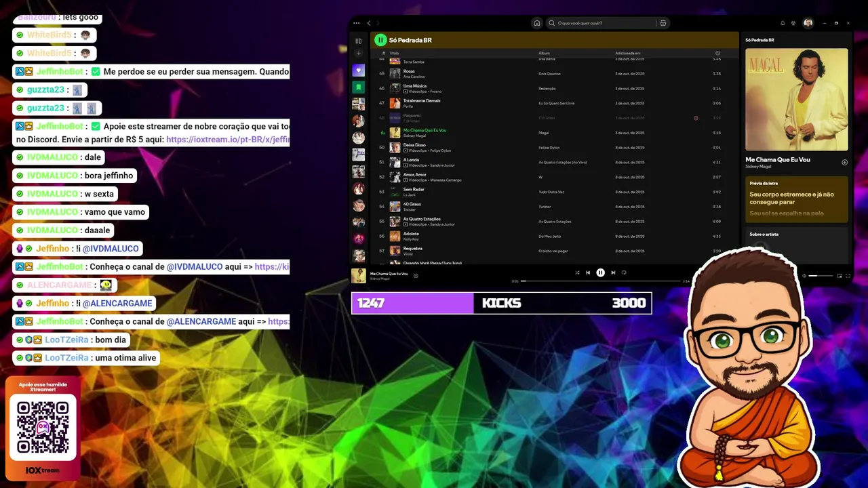This screenshot has height=488, width=868.
Task: Click the KICKS goal progress bar
Action: pos(501,303)
